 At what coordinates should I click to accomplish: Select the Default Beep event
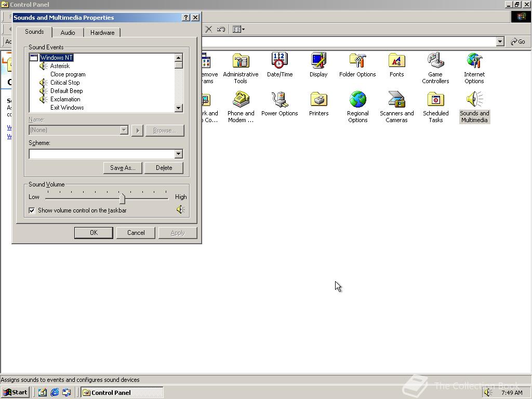coord(66,91)
